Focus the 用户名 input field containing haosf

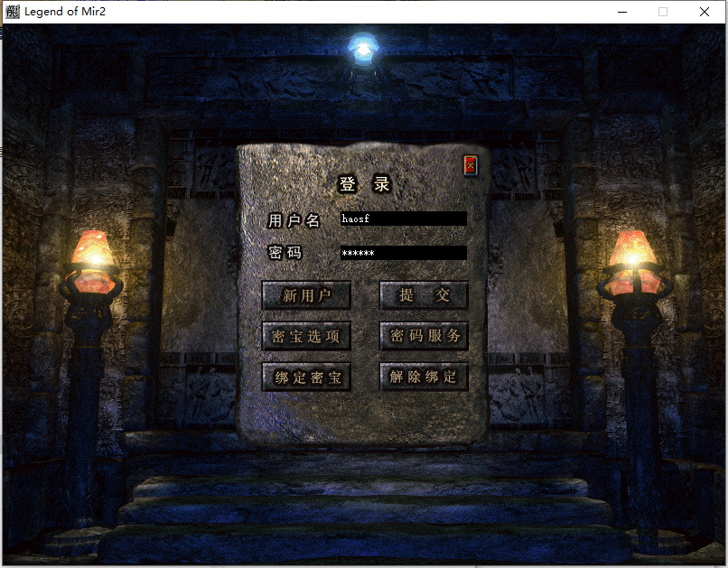pyautogui.click(x=403, y=219)
